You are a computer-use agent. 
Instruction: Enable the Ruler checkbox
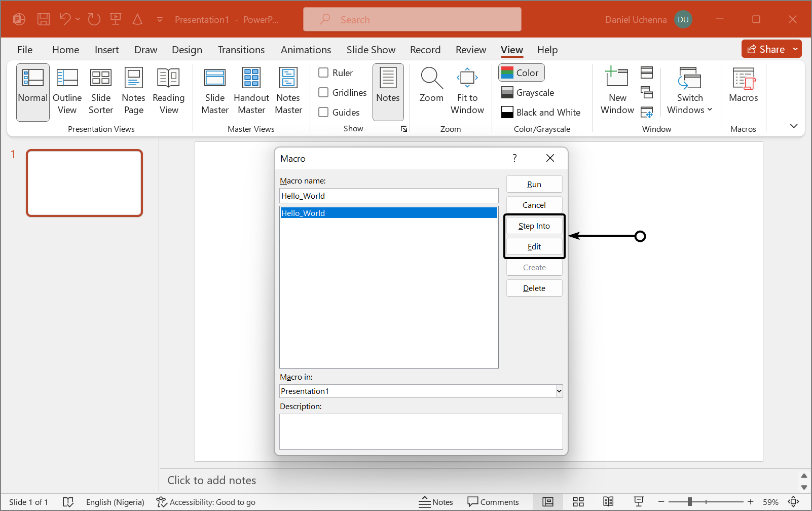coord(323,72)
